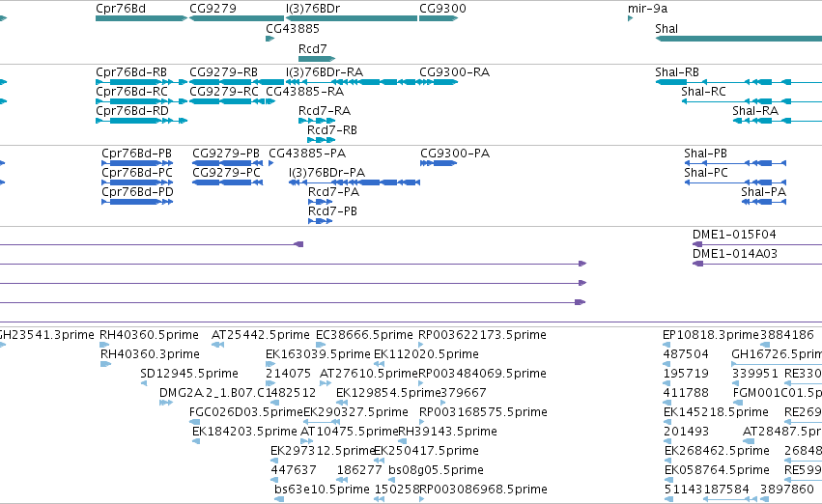Click the RP003168575.5prime EST label
The width and height of the screenshot is (822, 504).
(483, 413)
